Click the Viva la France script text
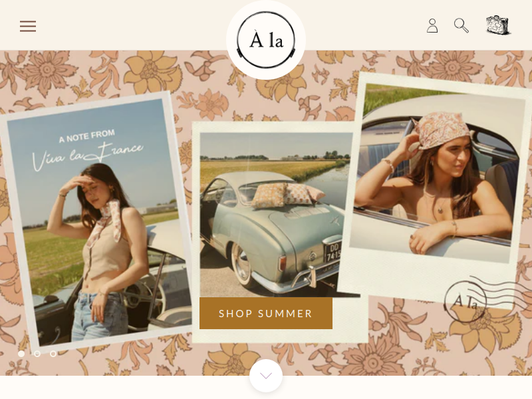The width and height of the screenshot is (532, 399). 88,157
